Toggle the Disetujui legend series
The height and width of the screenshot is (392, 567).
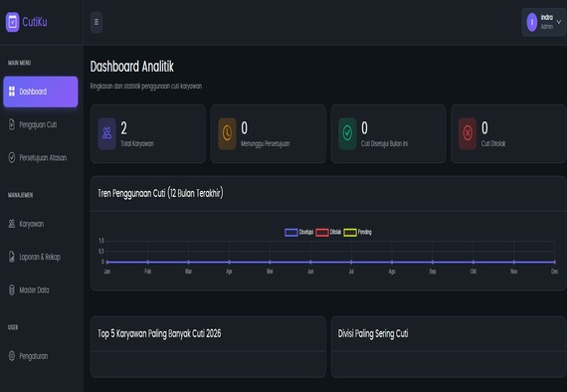click(x=298, y=232)
